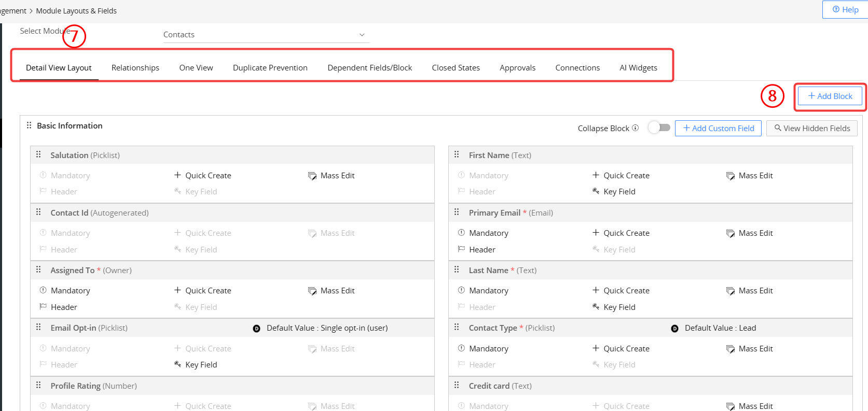
Task: Click the drag handle beside Basic Information
Action: click(29, 125)
